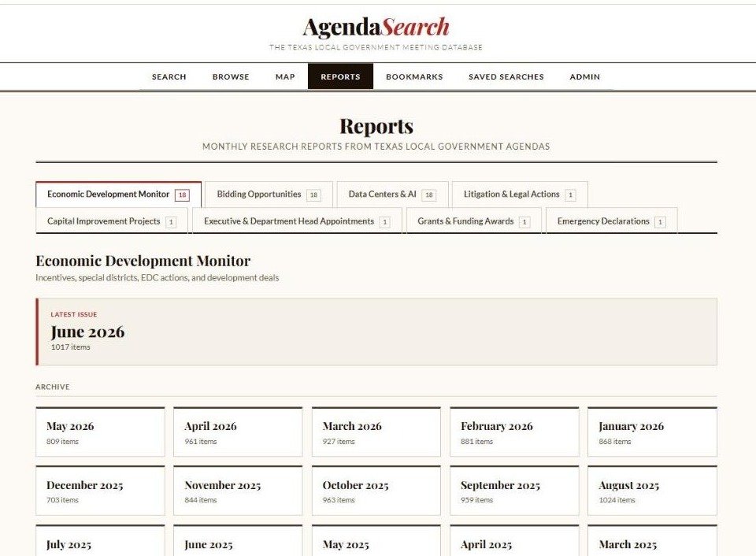
Task: Open the August 2025 archive card
Action: (x=652, y=491)
